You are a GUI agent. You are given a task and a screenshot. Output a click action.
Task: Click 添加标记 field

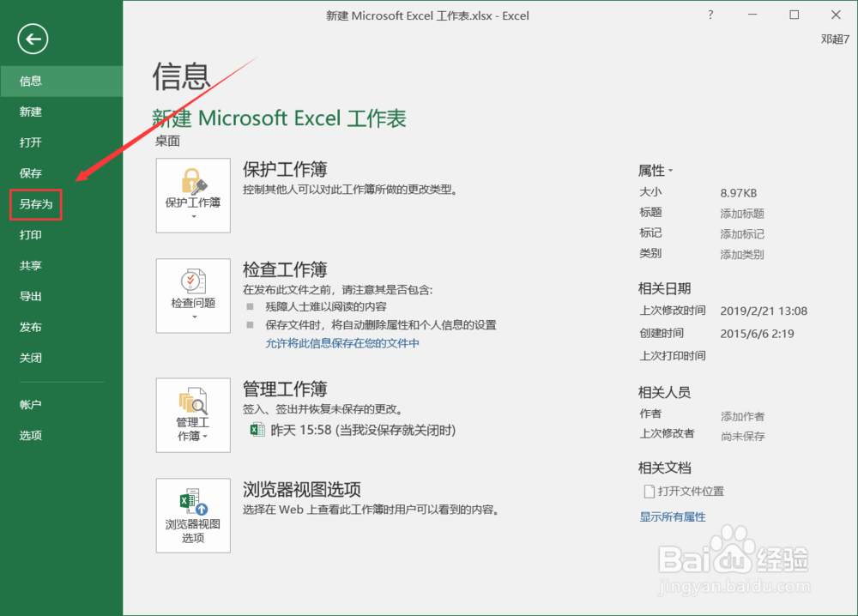(x=742, y=234)
